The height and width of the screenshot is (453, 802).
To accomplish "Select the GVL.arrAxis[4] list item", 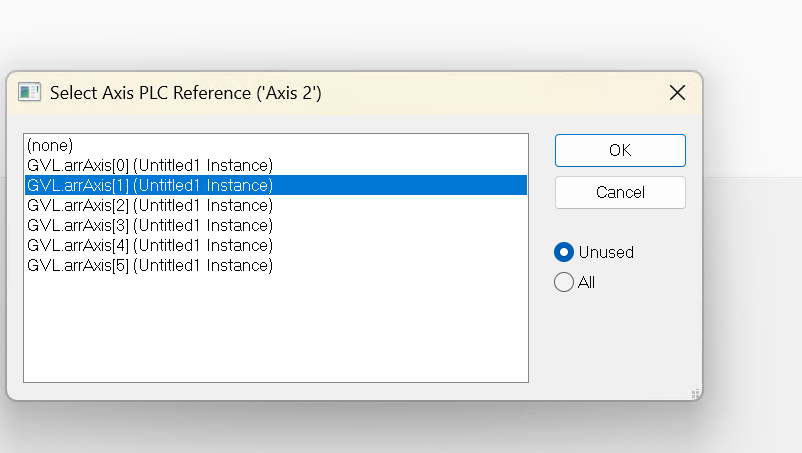I will 150,245.
